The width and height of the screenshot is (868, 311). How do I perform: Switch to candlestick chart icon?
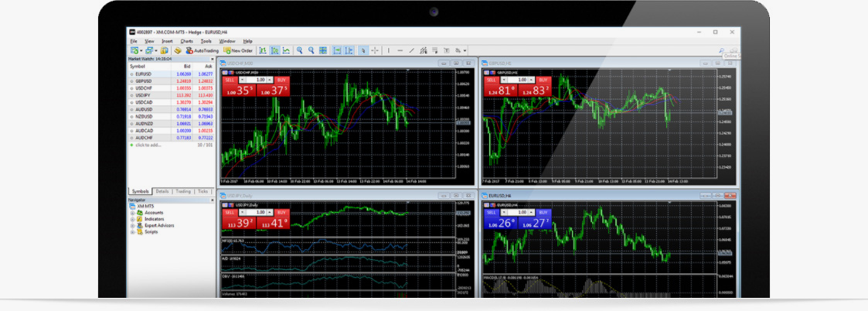point(275,50)
